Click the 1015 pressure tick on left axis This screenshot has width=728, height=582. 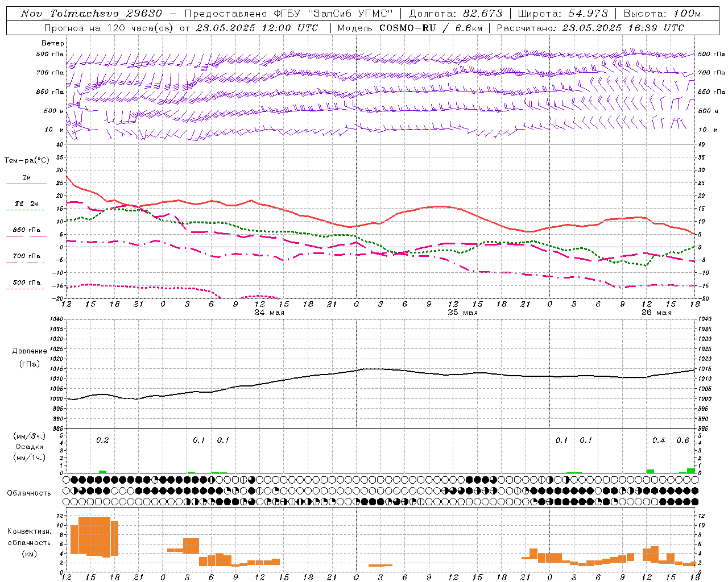57,369
